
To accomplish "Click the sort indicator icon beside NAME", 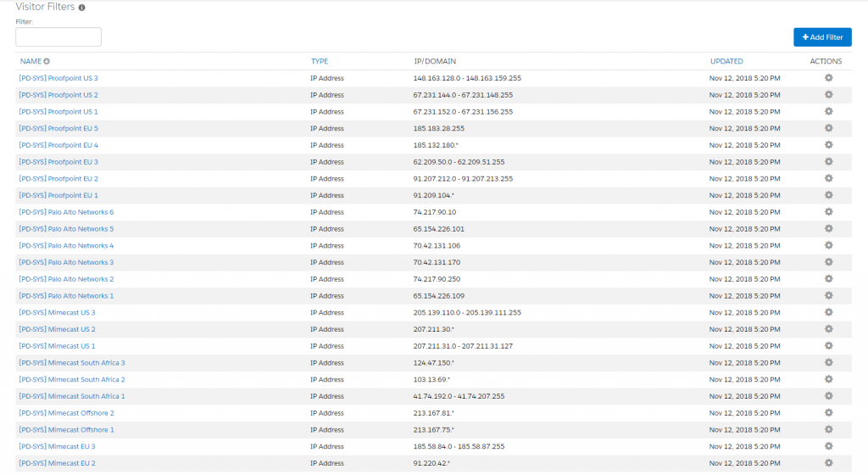I will pos(47,61).
